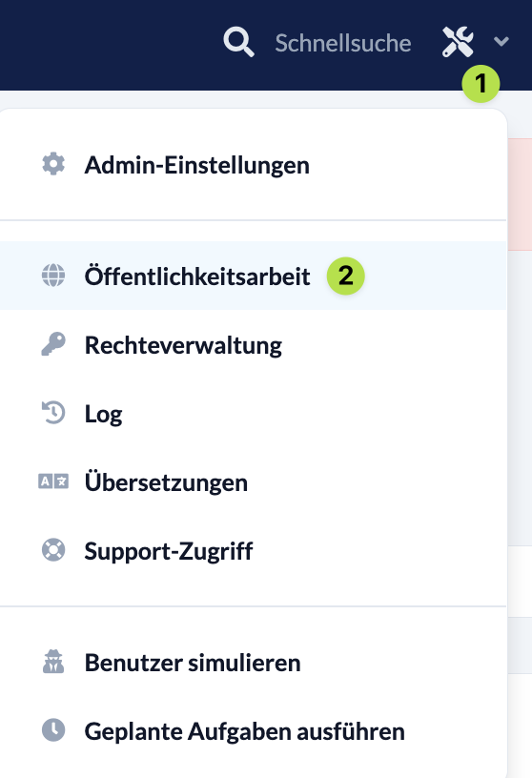Choose Support-Zugriff menu entry
Screen dimensions: 532x778
point(253,550)
